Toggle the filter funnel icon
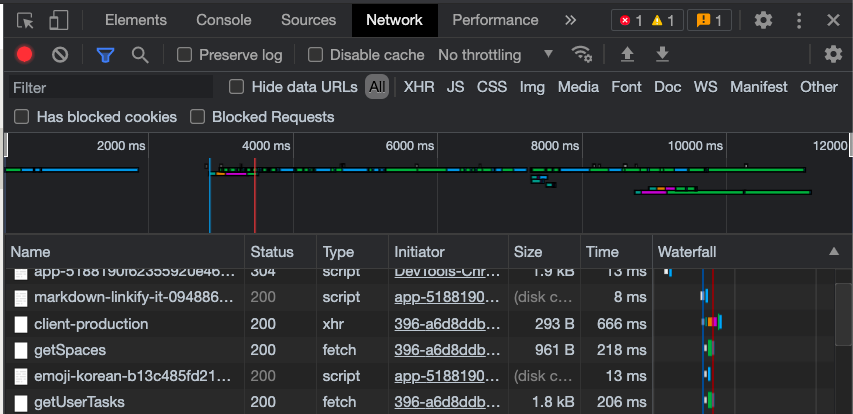 tap(105, 54)
